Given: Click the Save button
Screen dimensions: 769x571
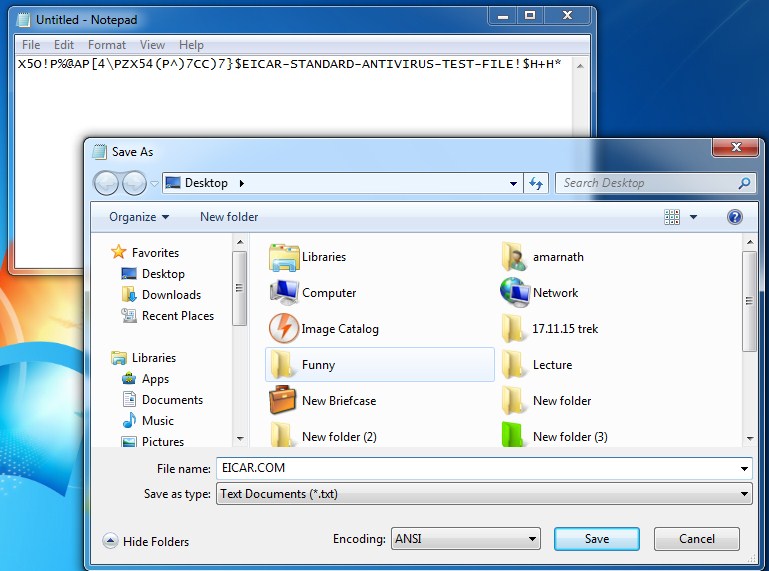Looking at the screenshot, I should (596, 539).
